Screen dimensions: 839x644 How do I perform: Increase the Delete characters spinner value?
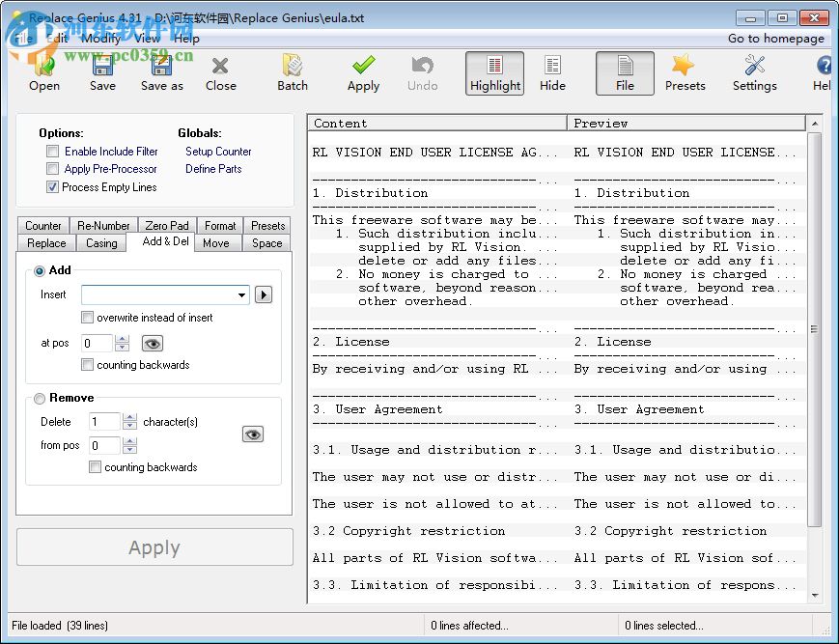click(130, 417)
